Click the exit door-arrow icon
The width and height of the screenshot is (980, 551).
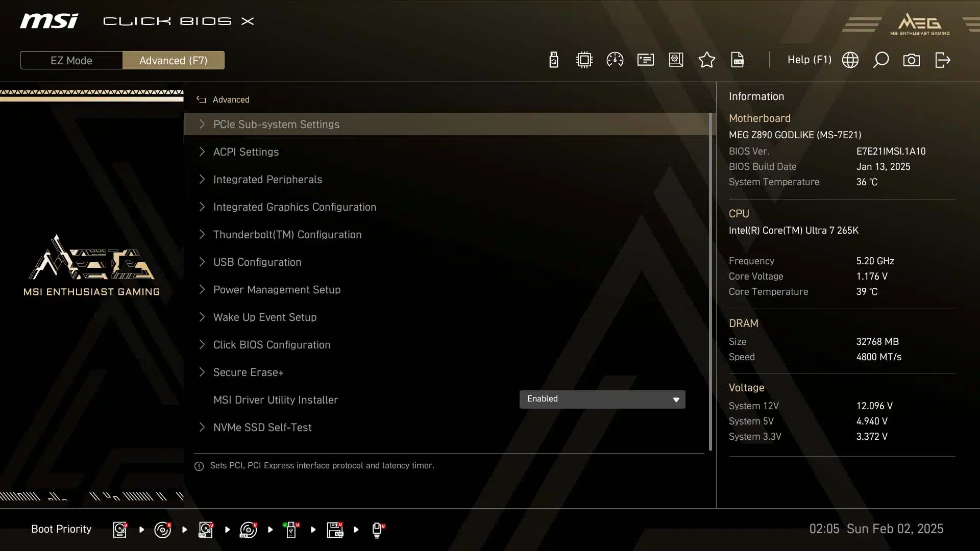coord(942,60)
